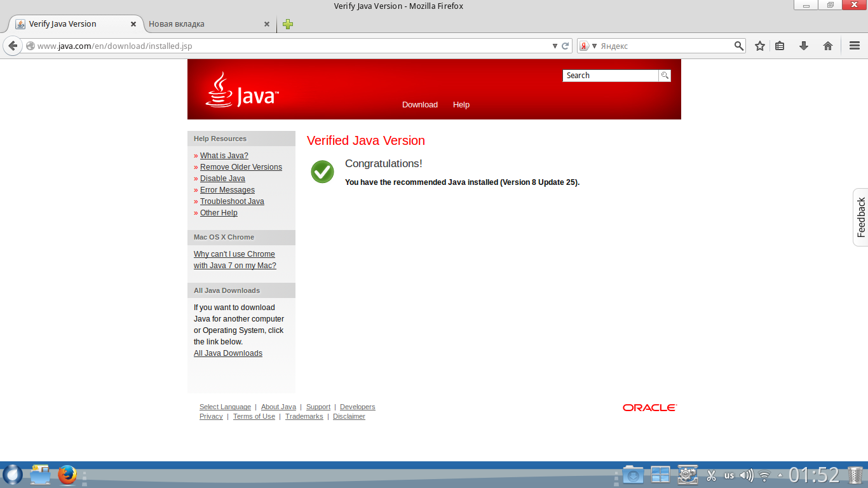Open the Trademarks footer link
The width and height of the screenshot is (868, 488).
[x=304, y=417]
